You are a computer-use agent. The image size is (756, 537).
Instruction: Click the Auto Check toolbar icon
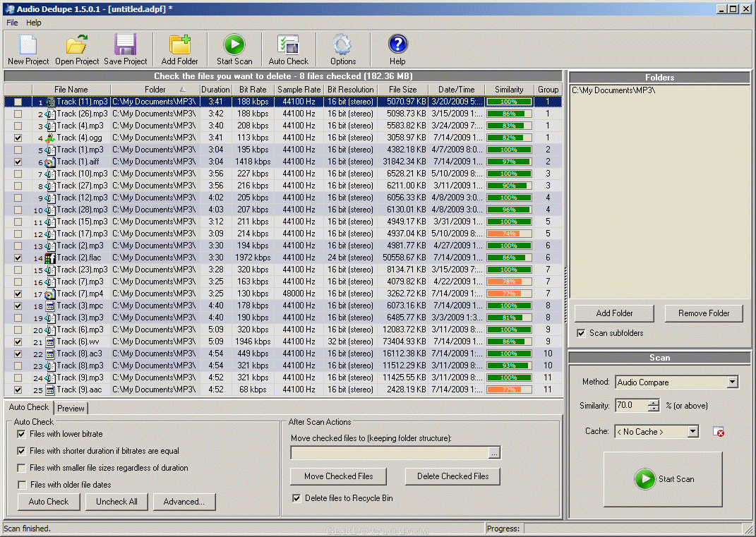coord(288,45)
